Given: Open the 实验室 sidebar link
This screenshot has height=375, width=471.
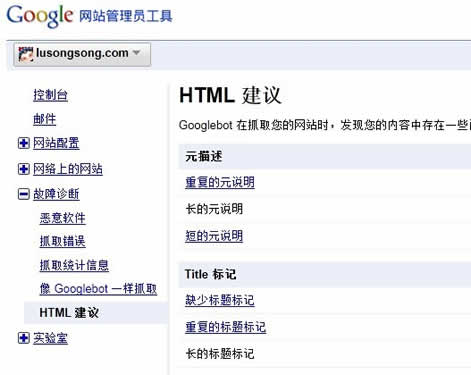Looking at the screenshot, I should [50, 338].
